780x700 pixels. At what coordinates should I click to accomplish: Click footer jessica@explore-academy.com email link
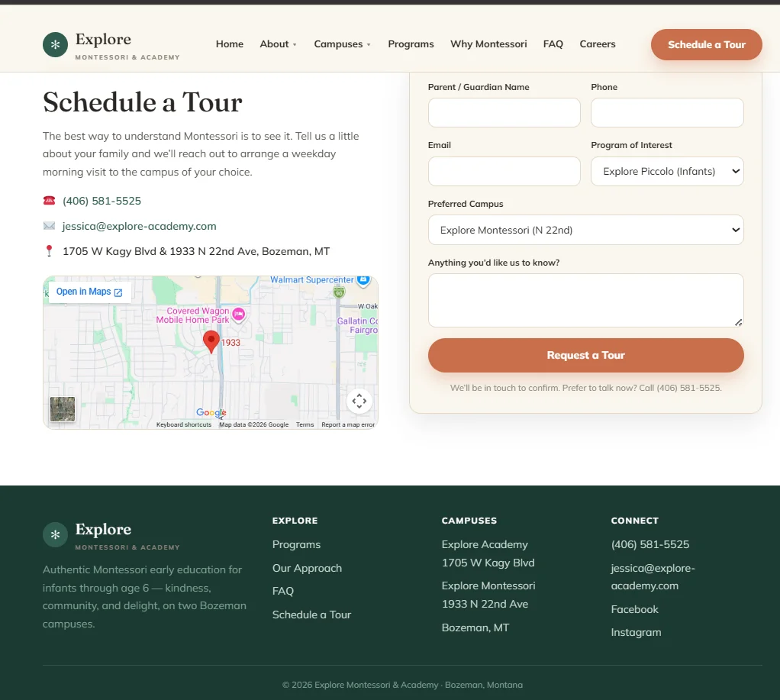click(653, 576)
